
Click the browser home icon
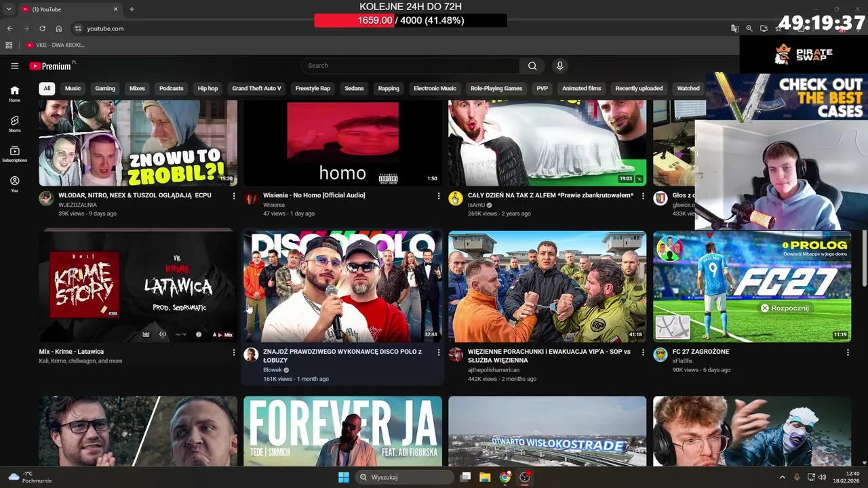tap(59, 28)
